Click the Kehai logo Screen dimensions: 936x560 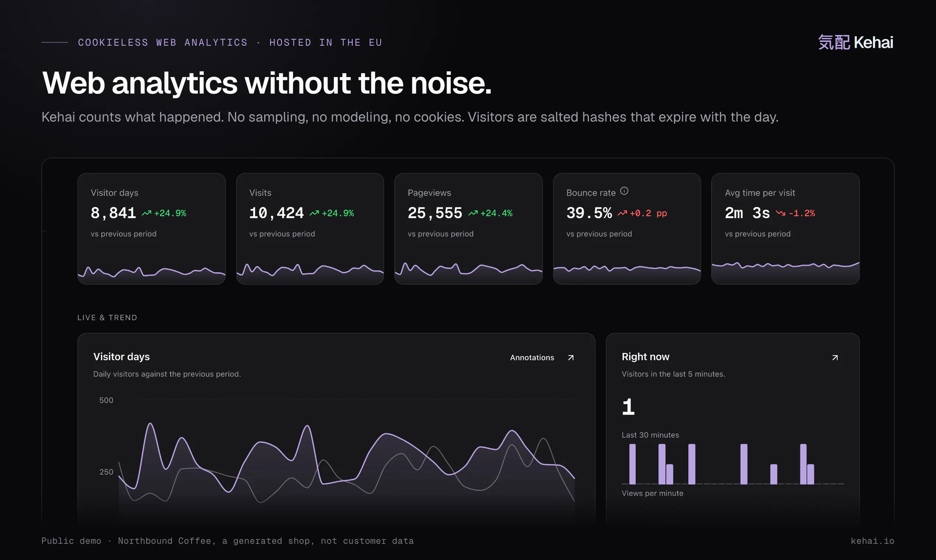856,42
